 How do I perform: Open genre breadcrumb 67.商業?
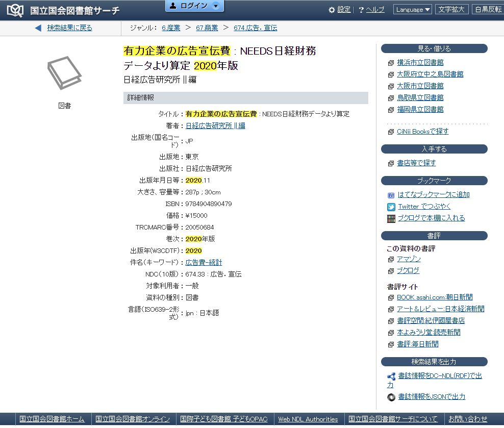tap(207, 28)
